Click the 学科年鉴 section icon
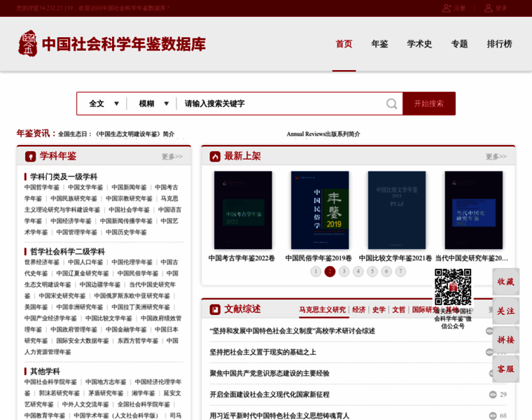Viewport: 532px width, 420px height. [31, 156]
